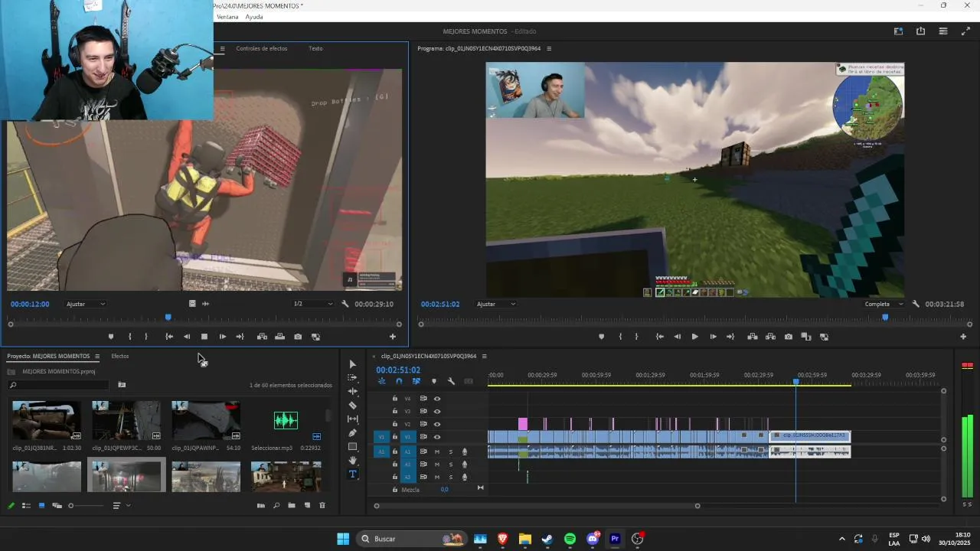Select Proyecto: MEJORES MOMENTOS tab

[x=48, y=356]
